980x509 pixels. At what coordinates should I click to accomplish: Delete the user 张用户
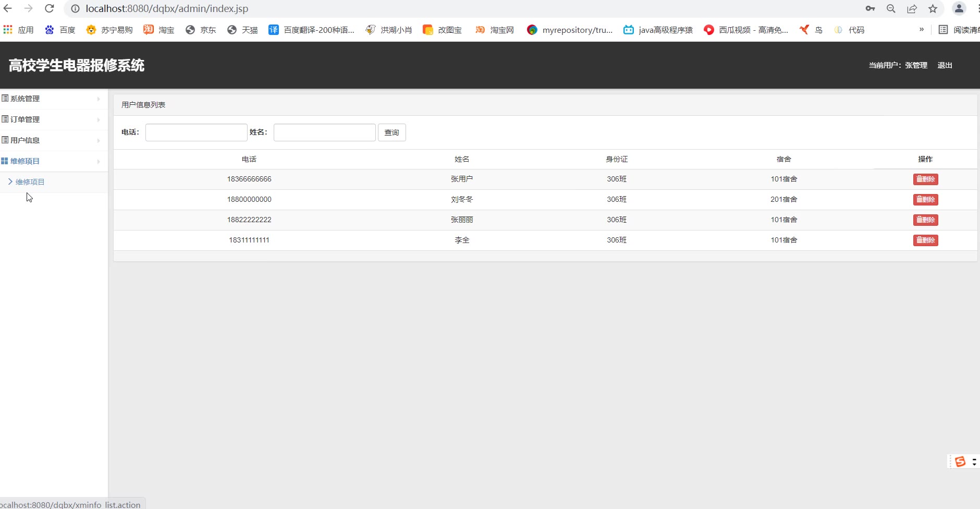(925, 179)
